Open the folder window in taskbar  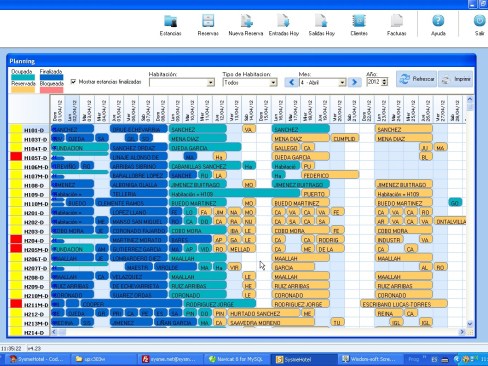coord(102,359)
